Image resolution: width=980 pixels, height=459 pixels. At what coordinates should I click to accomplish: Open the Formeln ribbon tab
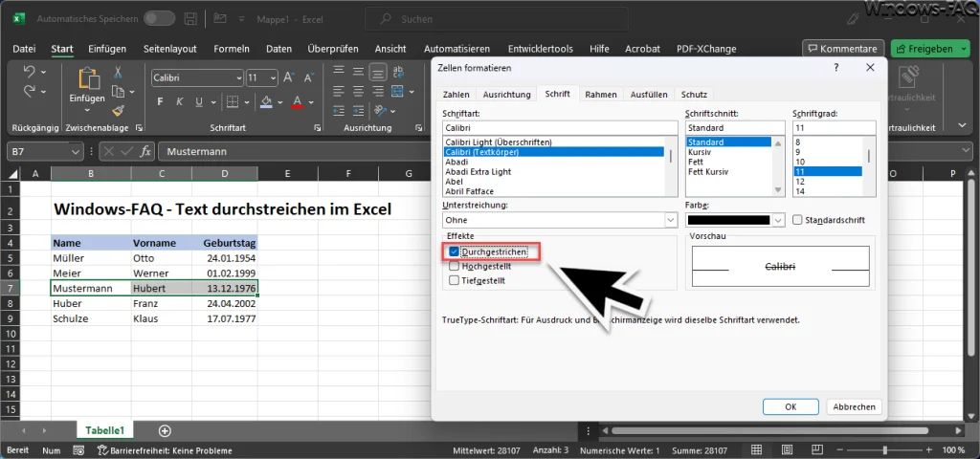point(232,49)
